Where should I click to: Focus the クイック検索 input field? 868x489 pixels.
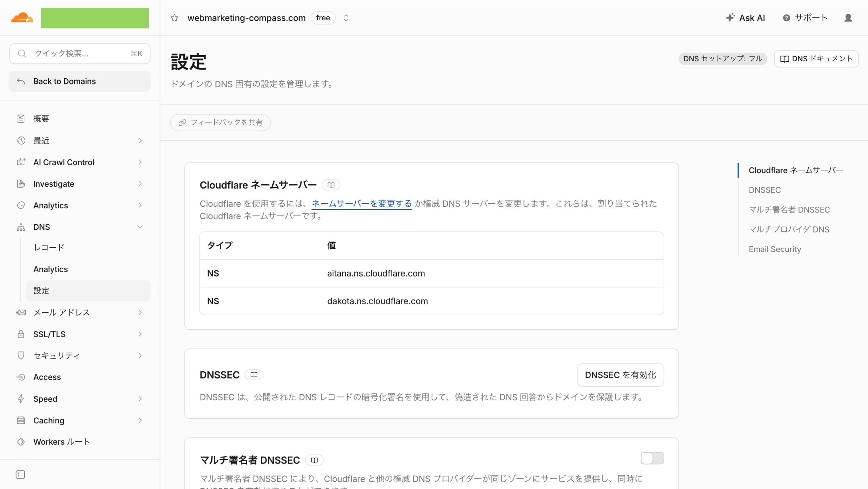[x=80, y=54]
